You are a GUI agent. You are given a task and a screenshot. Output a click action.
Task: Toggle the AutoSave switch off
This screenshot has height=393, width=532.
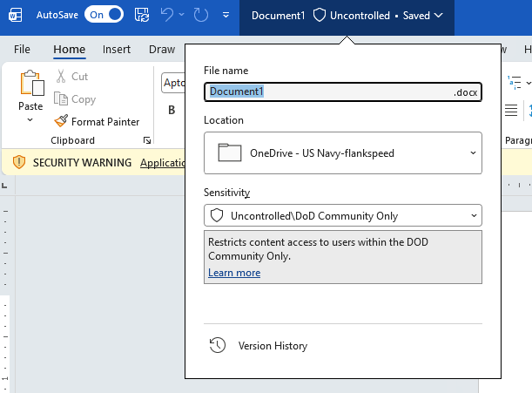point(104,15)
